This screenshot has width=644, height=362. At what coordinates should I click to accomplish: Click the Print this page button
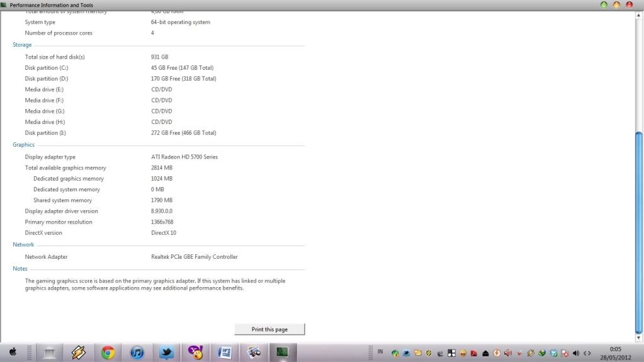point(269,329)
